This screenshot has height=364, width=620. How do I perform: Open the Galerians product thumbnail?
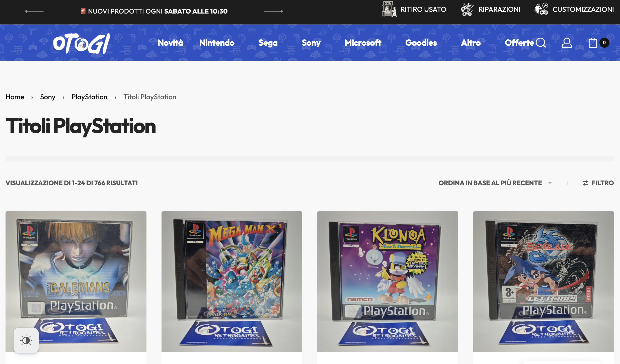(76, 282)
